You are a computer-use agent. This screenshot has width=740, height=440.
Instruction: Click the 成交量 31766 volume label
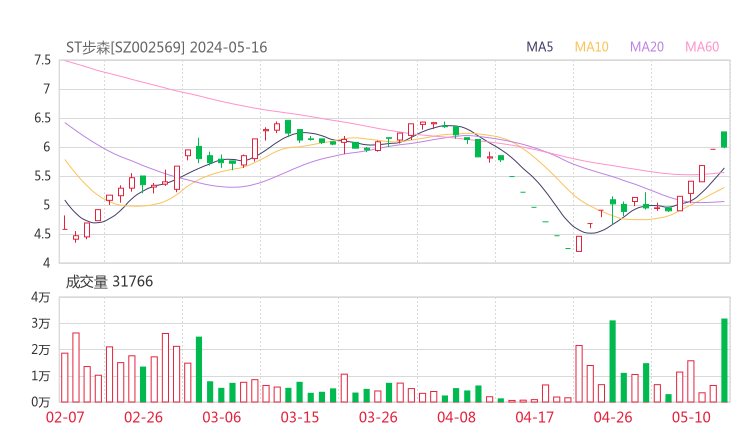pos(109,282)
